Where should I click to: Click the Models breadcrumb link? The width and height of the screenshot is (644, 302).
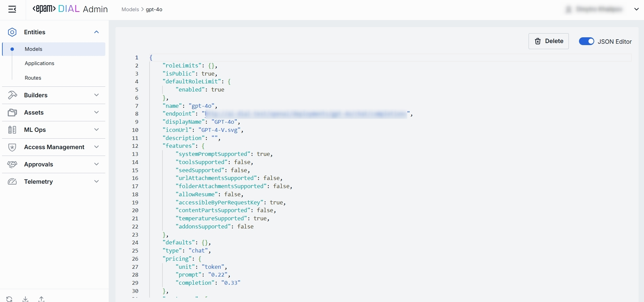click(x=130, y=9)
